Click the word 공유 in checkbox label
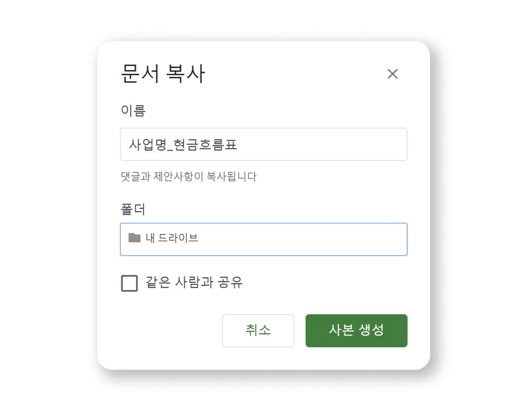Screen dimensions: 532x412 (230, 283)
